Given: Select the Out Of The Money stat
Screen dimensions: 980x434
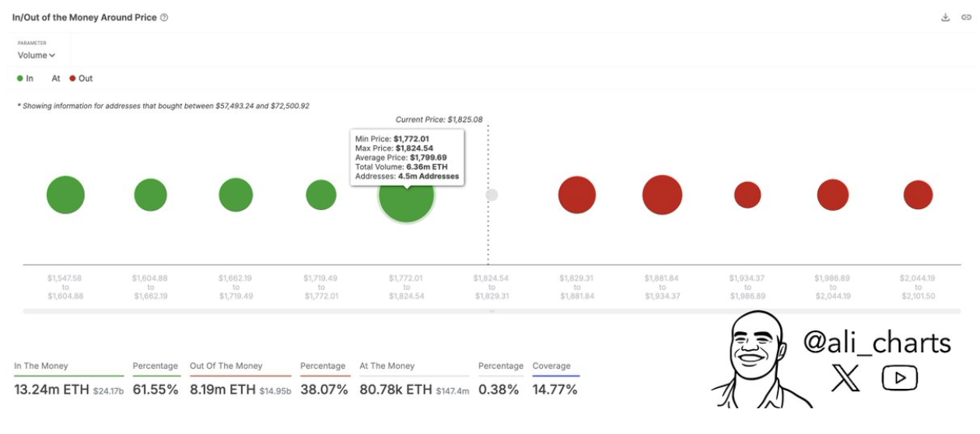Looking at the screenshot, I should (x=226, y=366).
